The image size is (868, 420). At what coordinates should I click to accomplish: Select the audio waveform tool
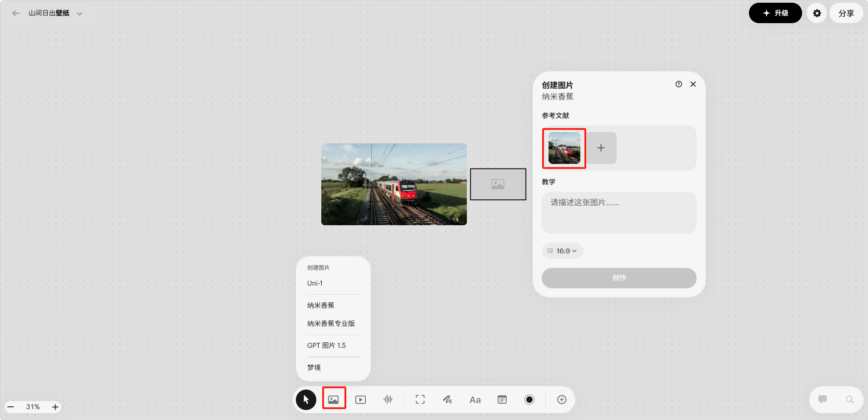[388, 400]
